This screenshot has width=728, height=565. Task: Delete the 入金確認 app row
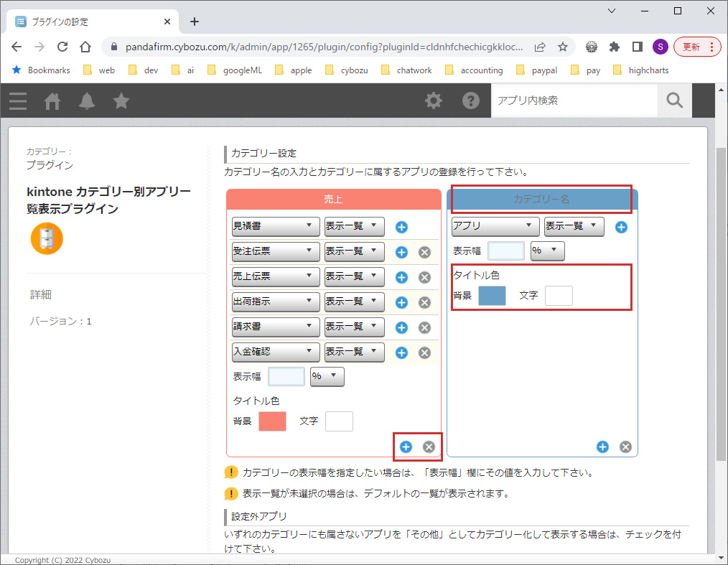point(424,352)
